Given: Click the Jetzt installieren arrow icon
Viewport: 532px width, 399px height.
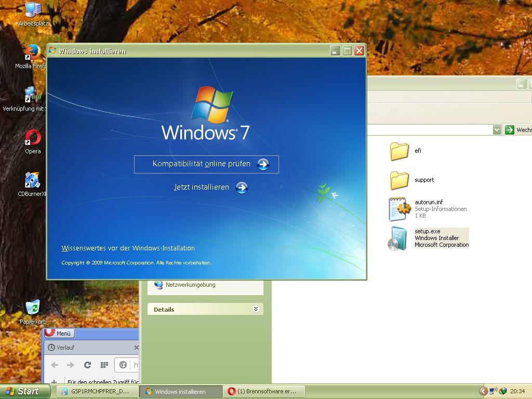Looking at the screenshot, I should pyautogui.click(x=242, y=188).
